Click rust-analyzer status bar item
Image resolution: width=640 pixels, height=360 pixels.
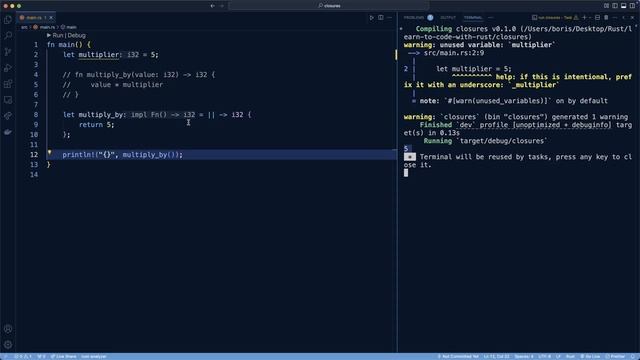point(94,356)
